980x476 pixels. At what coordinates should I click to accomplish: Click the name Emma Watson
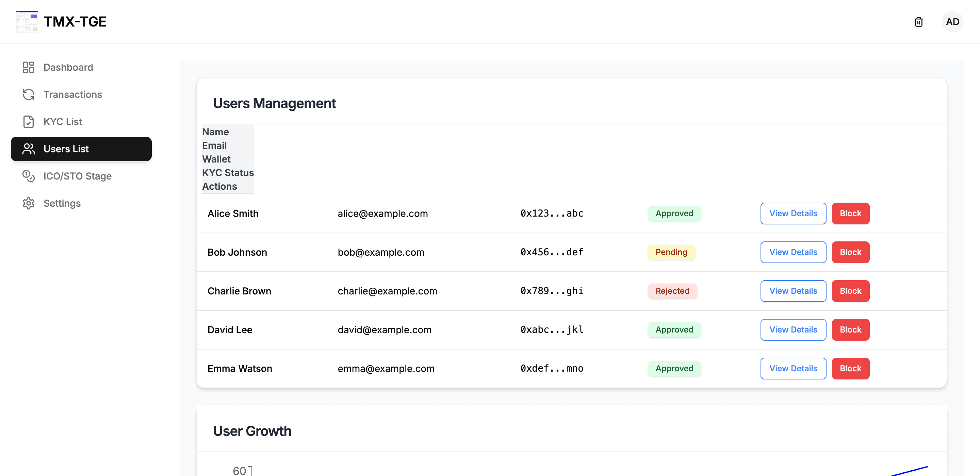click(x=240, y=369)
